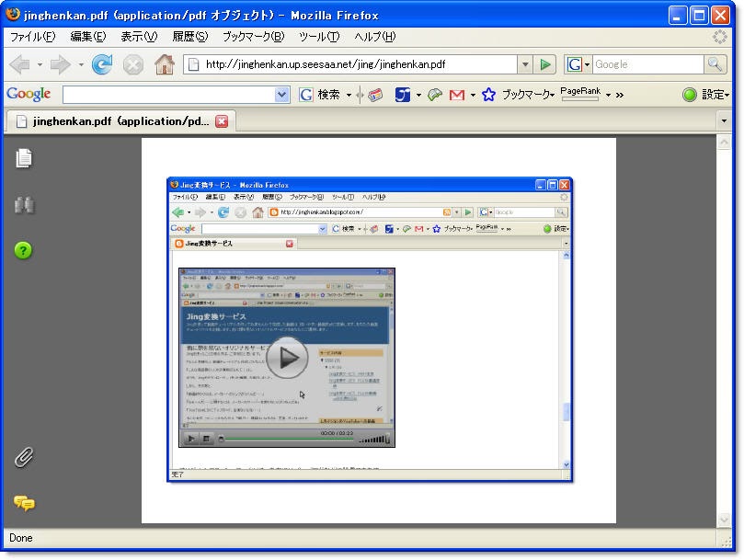Image resolution: width=744 pixels, height=560 pixels.
Task: Click the green Go arrow next to URL
Action: pyautogui.click(x=545, y=64)
